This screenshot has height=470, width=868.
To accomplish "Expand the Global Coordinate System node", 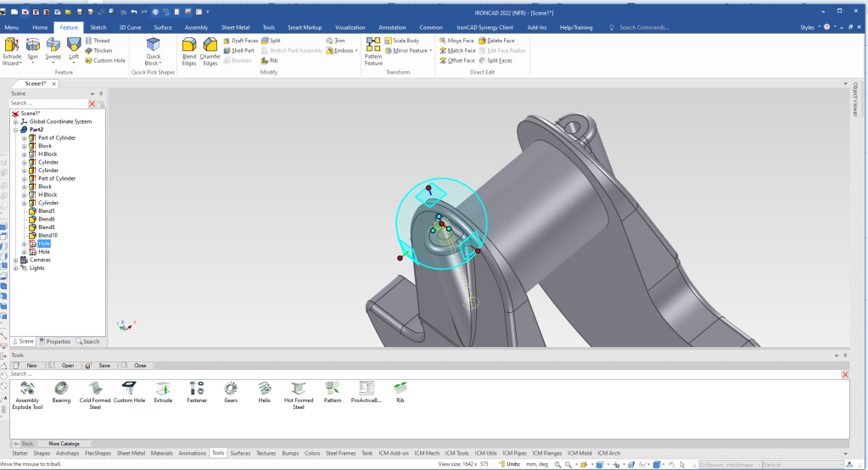I will click(16, 121).
